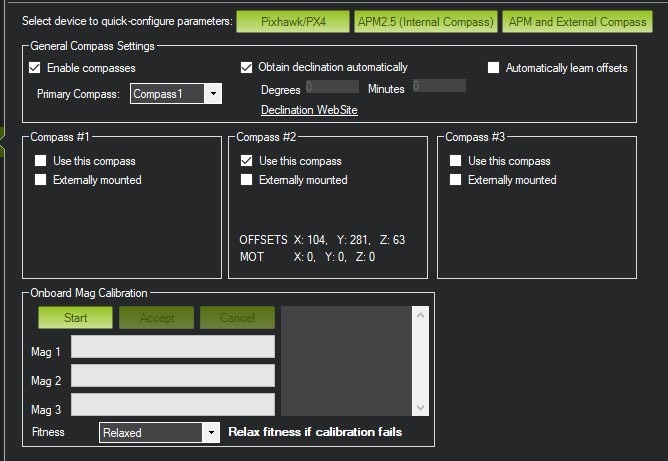Open the Fitness Relaxed dropdown

click(x=159, y=433)
